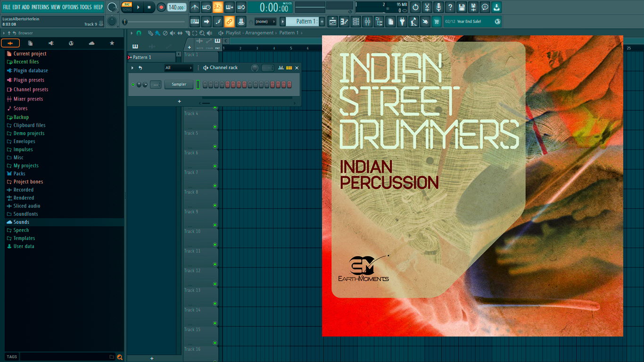Toggle multilink to controllers icon
The image size is (644, 362).
[241, 21]
